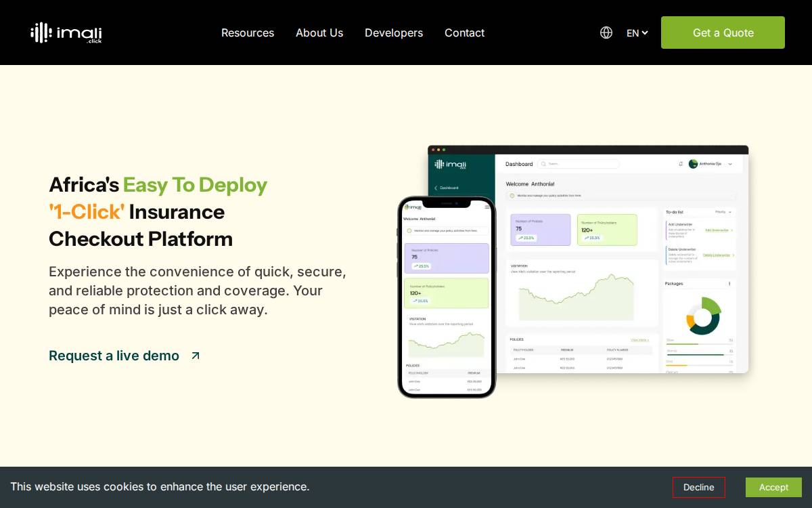Click the phone mockup image

pyautogui.click(x=447, y=297)
